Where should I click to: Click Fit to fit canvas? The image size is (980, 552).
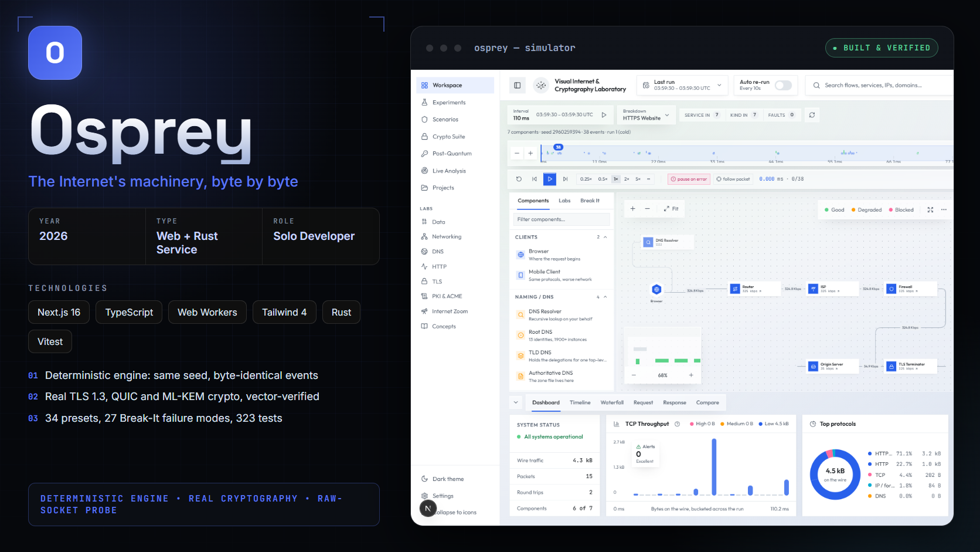[671, 209]
